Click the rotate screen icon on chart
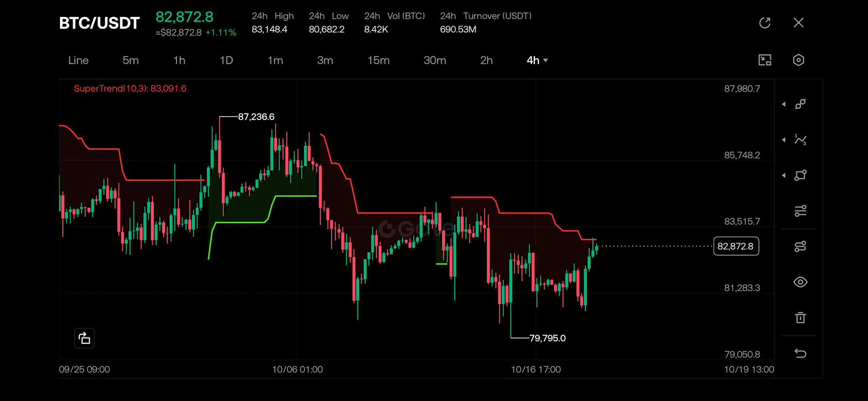The image size is (868, 401). [84, 338]
